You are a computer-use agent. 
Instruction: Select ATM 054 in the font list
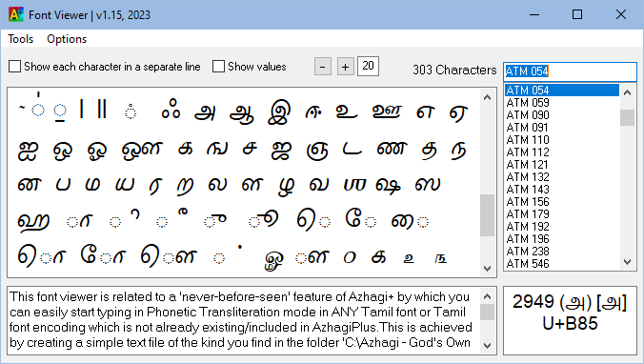562,90
